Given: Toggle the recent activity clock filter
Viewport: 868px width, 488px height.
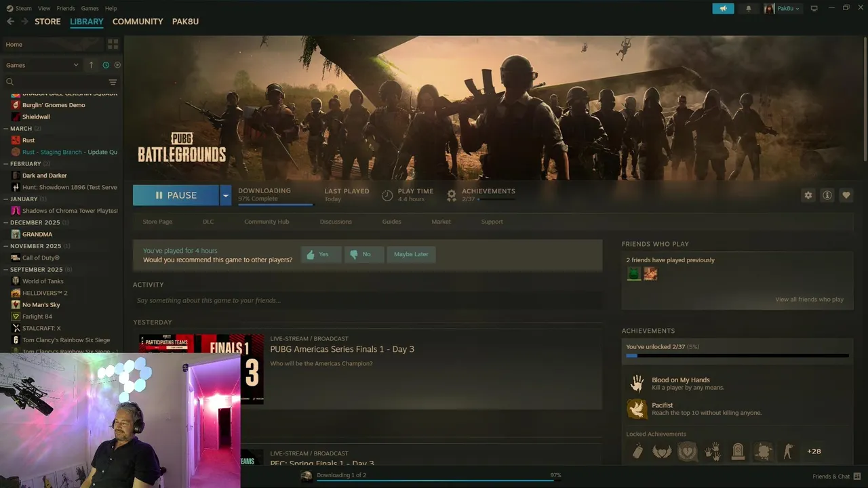Looking at the screenshot, I should 106,65.
